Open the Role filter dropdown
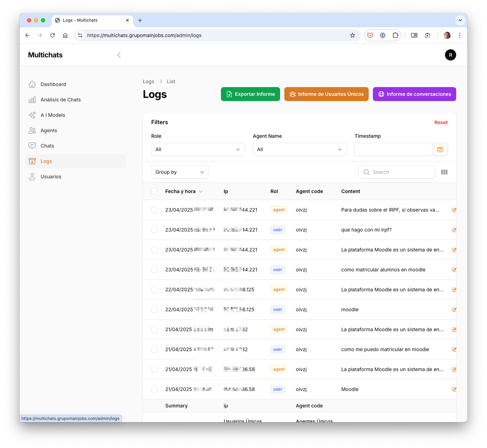 pyautogui.click(x=197, y=149)
